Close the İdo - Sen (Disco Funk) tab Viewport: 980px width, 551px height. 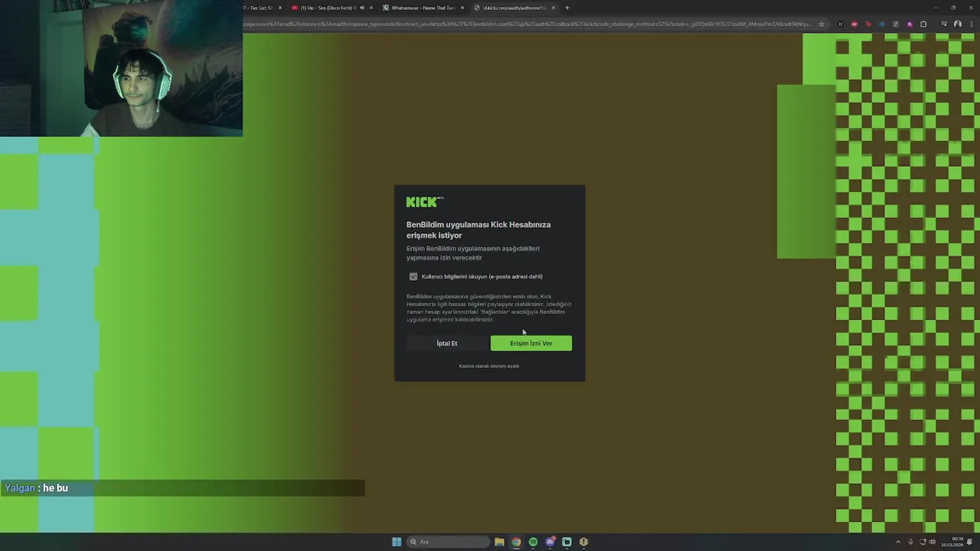coord(371,8)
